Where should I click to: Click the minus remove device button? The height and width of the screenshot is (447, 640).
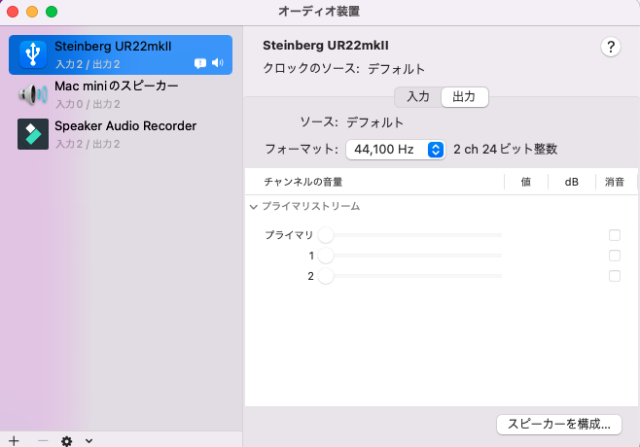point(42,440)
